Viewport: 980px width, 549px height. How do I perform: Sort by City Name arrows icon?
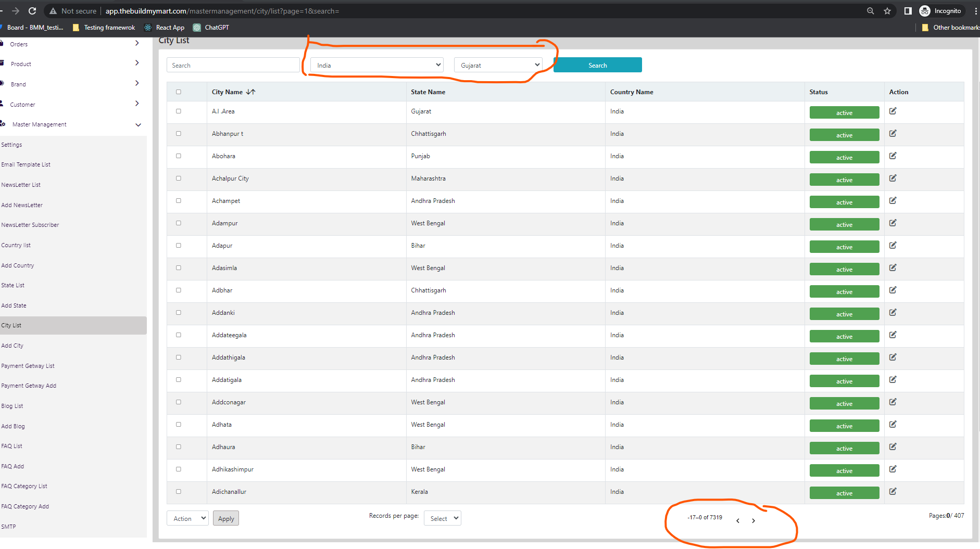click(250, 92)
